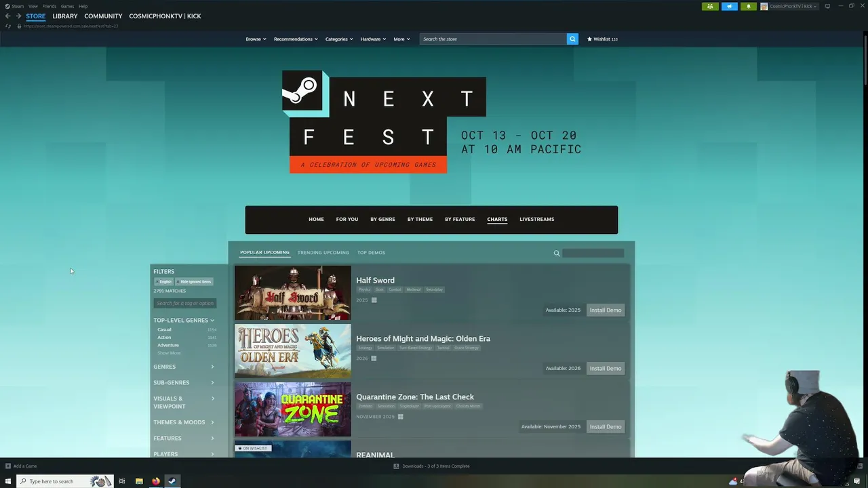Remove the Hide ignored items filter
The height and width of the screenshot is (488, 868).
click(x=194, y=281)
